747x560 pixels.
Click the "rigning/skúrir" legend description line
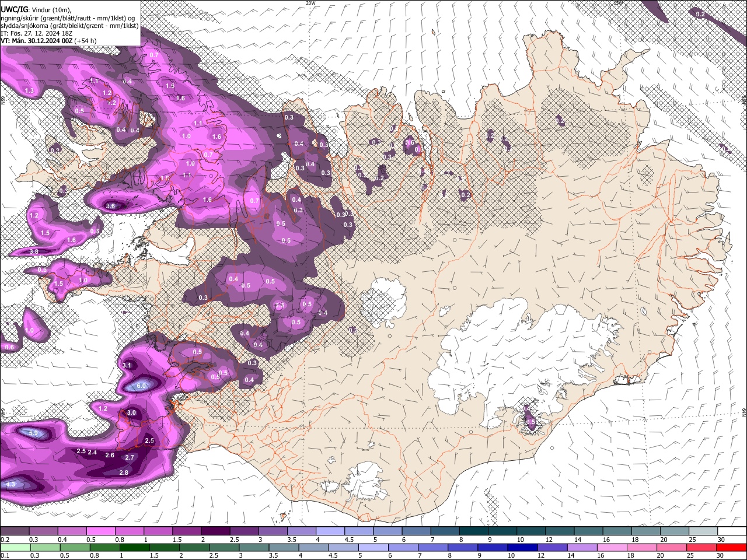click(69, 18)
